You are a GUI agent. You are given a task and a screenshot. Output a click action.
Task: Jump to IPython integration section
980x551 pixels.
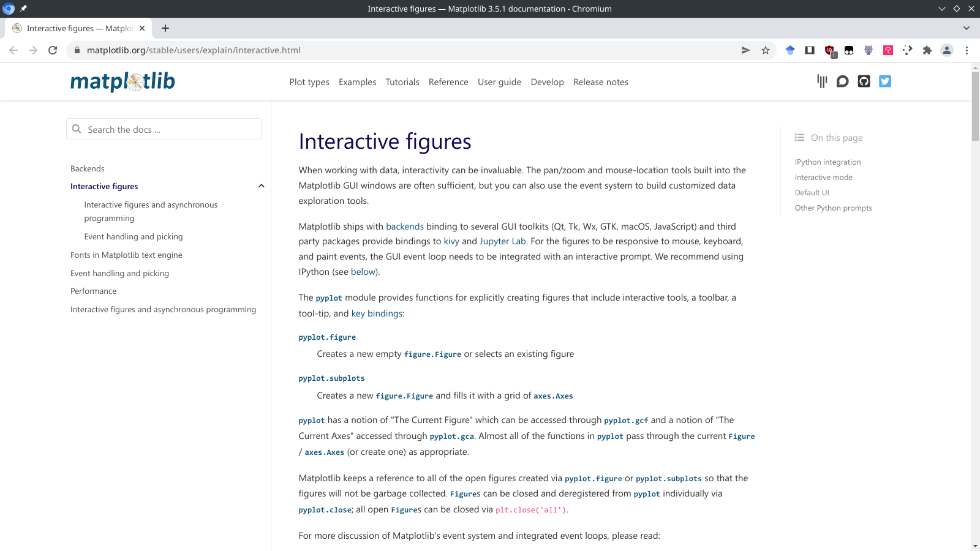pos(827,162)
